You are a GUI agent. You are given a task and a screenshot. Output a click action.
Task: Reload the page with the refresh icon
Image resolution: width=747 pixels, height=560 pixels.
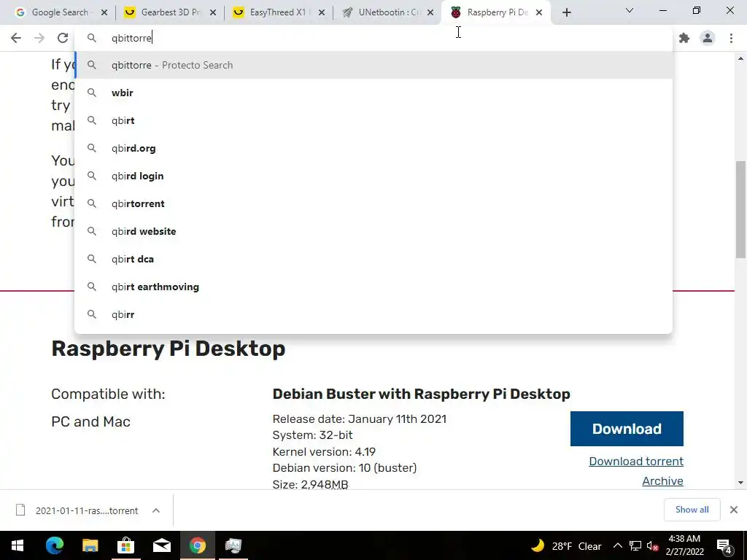63,38
